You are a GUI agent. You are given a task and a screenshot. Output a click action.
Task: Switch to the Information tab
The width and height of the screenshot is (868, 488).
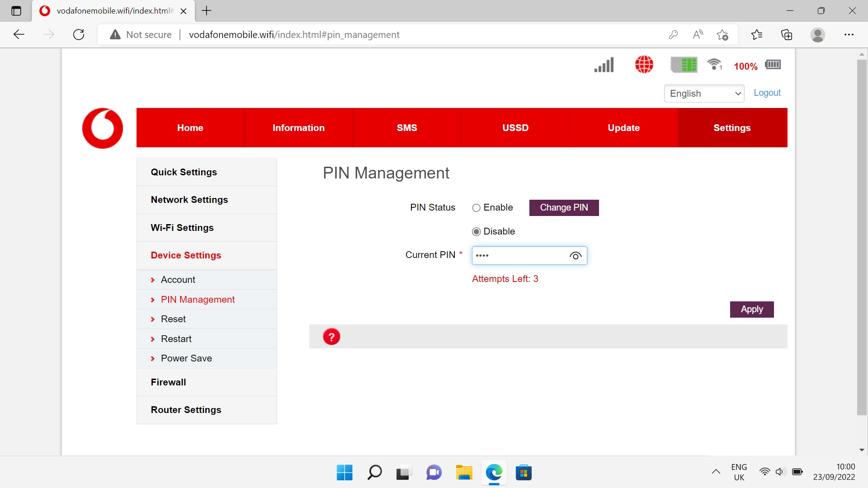pos(298,128)
